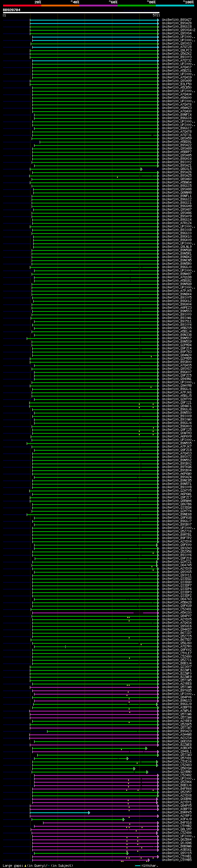Image resolution: width=197 pixels, height=868 pixels.
Task: Click the orange ~40% identity legend segment
Action: pyautogui.click(x=60, y=6)
